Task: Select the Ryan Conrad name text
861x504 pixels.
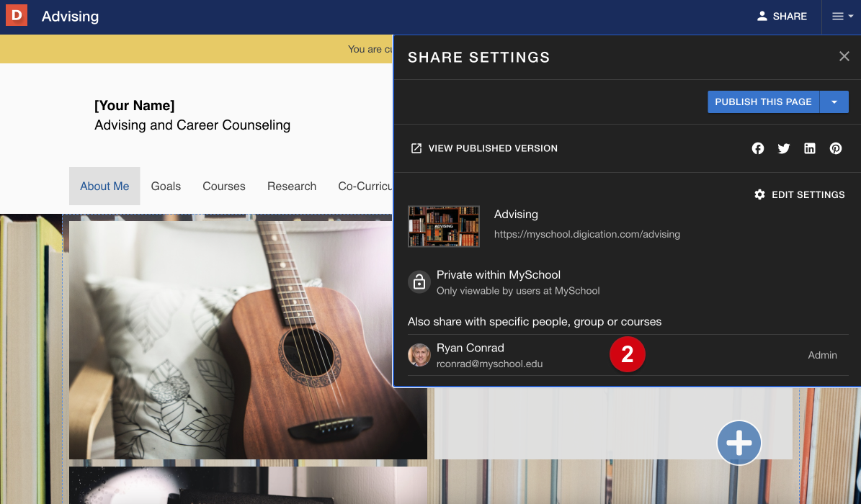Action: pos(470,348)
